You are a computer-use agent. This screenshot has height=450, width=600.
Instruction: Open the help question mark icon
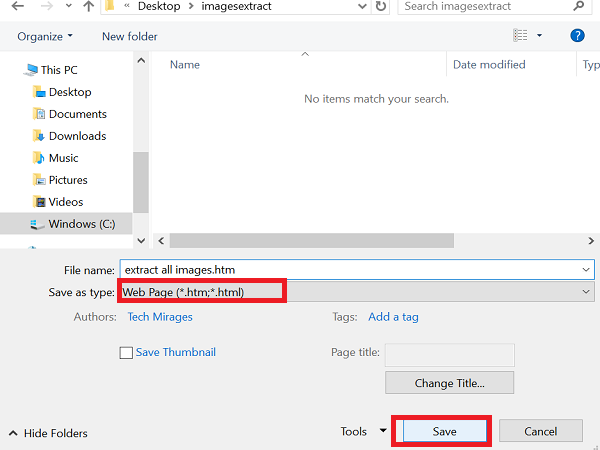click(577, 36)
